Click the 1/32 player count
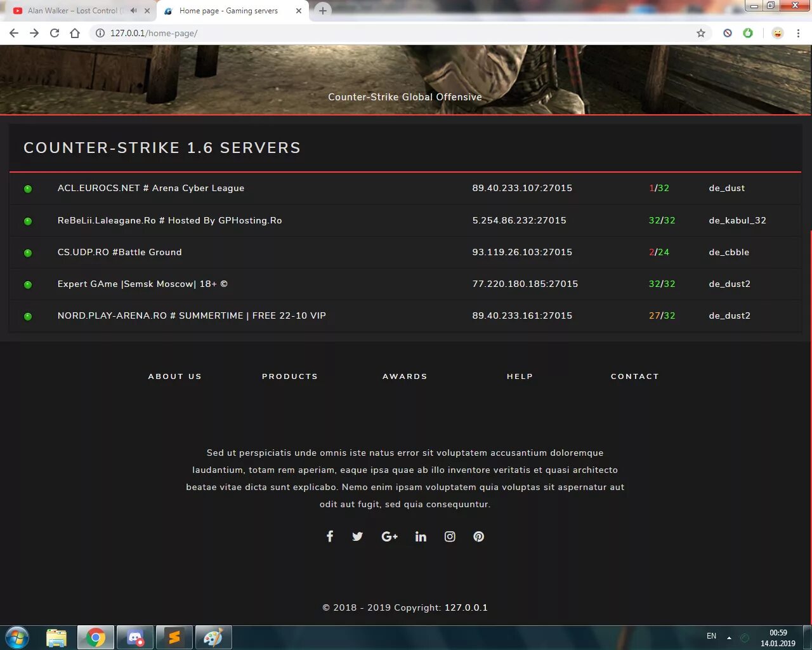 pos(659,188)
